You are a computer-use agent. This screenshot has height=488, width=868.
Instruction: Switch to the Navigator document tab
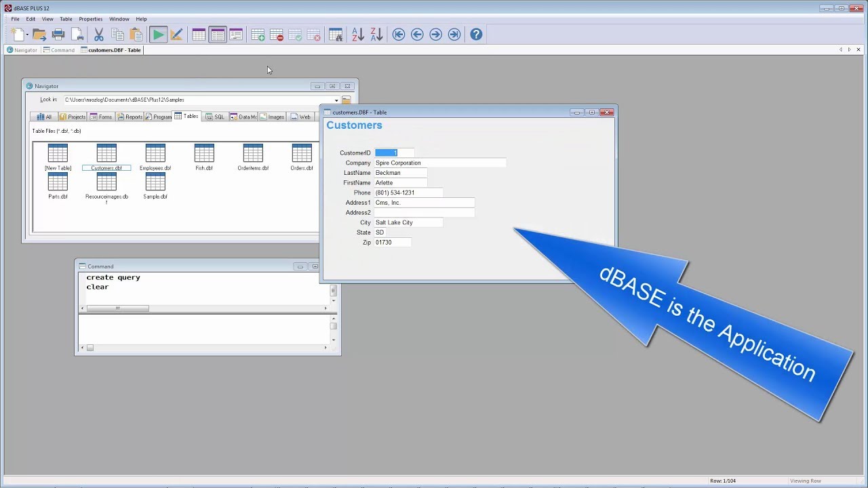[x=22, y=50]
